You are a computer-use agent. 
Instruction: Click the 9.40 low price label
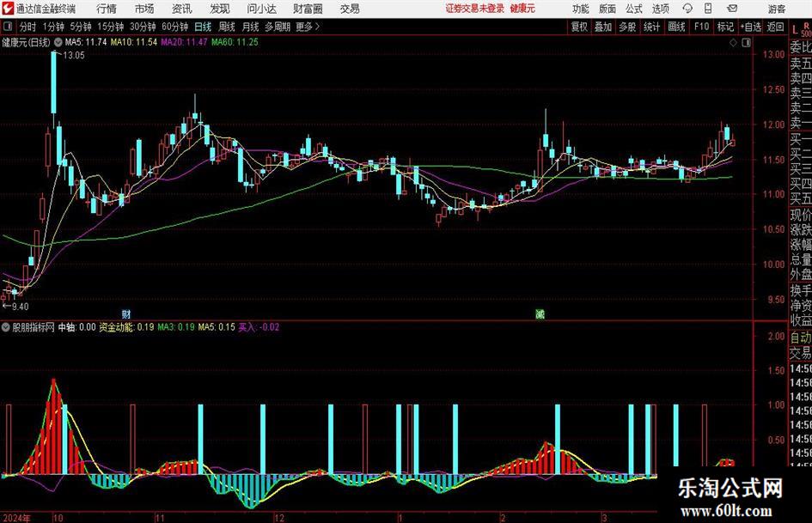[x=20, y=307]
